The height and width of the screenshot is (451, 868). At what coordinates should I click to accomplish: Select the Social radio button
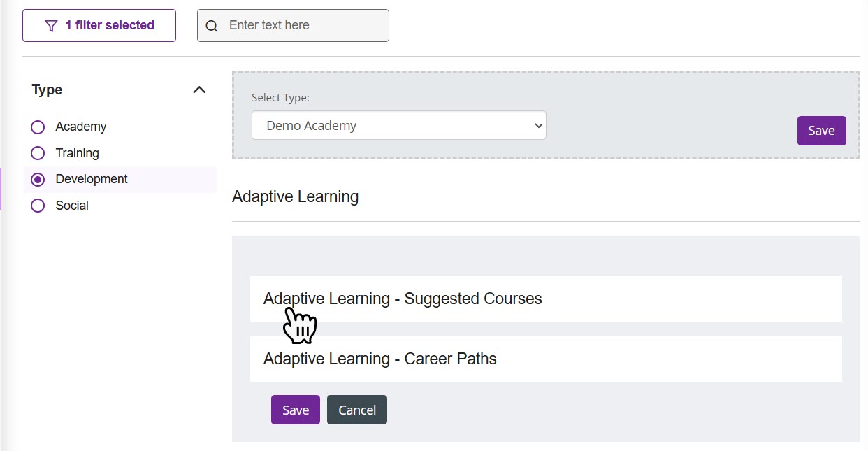pyautogui.click(x=37, y=205)
